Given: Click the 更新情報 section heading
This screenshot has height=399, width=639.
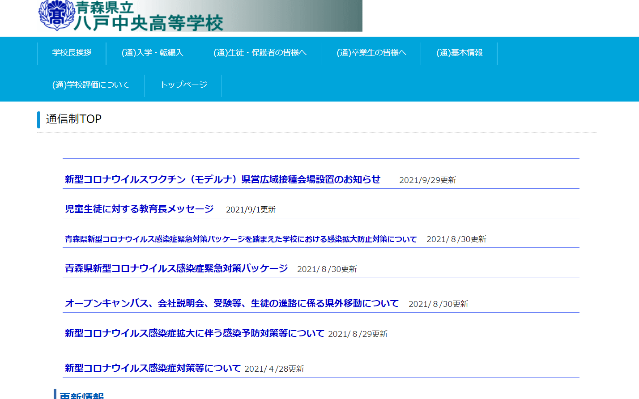Looking at the screenshot, I should point(82,395).
